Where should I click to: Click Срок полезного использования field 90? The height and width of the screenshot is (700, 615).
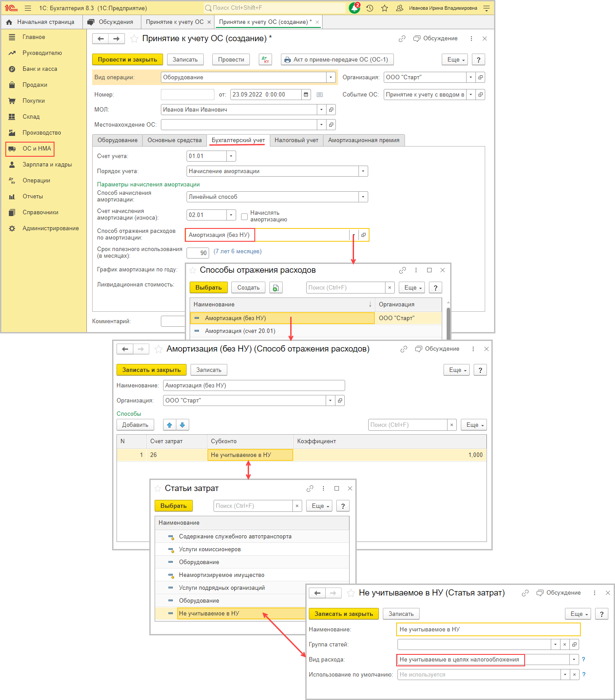(198, 253)
